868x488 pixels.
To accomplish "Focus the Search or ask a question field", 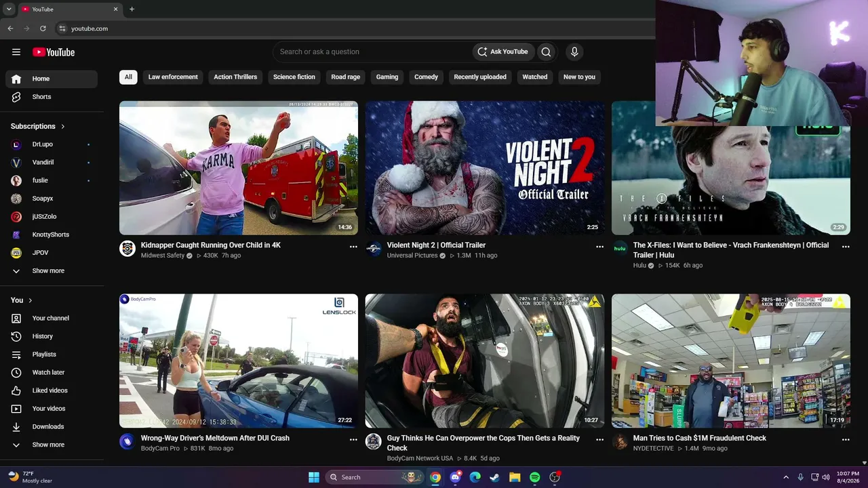I will 373,52.
